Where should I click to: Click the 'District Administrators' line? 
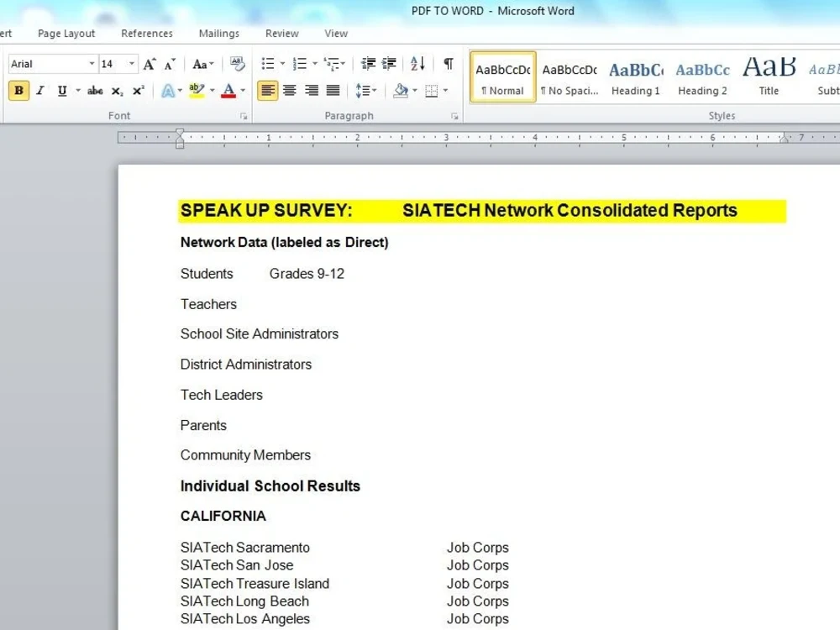click(246, 365)
